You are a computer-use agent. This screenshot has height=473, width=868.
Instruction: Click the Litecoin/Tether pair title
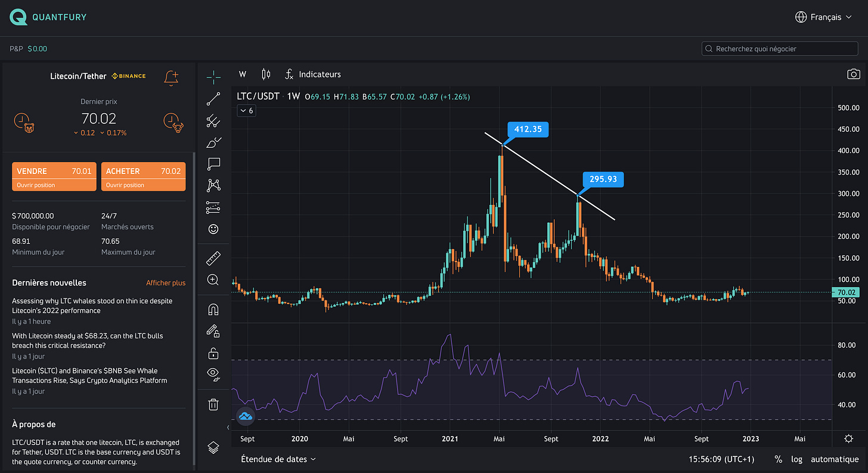pos(79,76)
